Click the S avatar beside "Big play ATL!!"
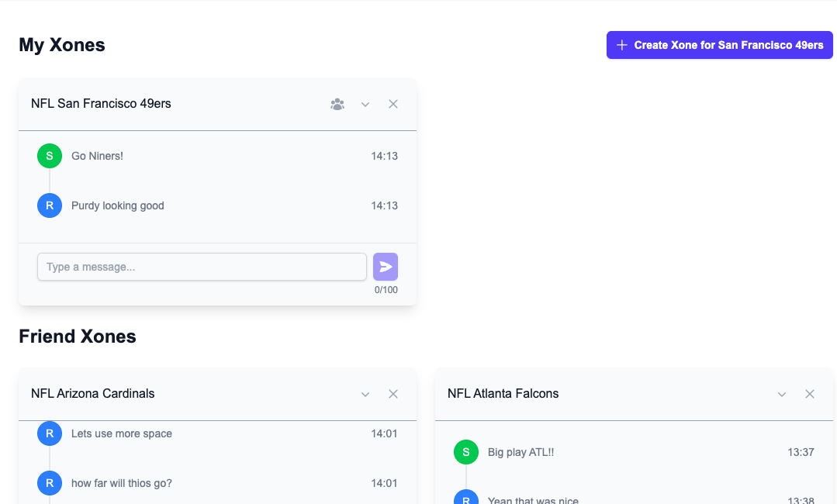 point(466,452)
